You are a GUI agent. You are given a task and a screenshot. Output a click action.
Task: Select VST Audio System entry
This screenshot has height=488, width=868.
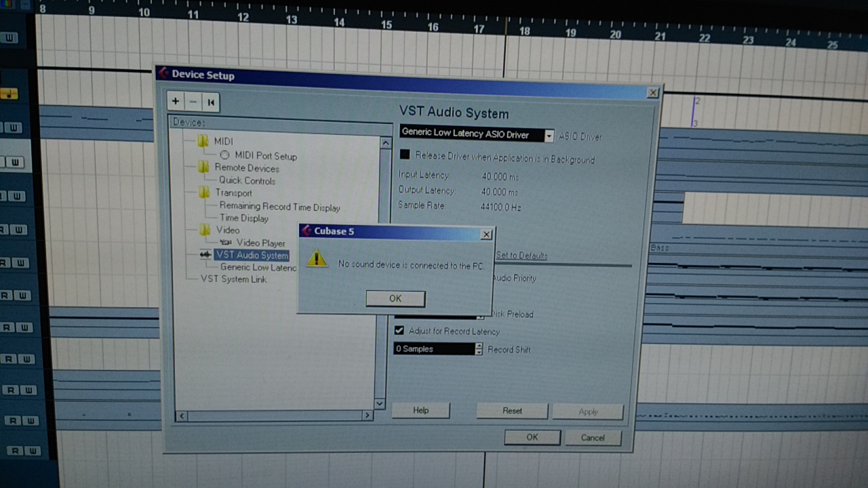252,256
